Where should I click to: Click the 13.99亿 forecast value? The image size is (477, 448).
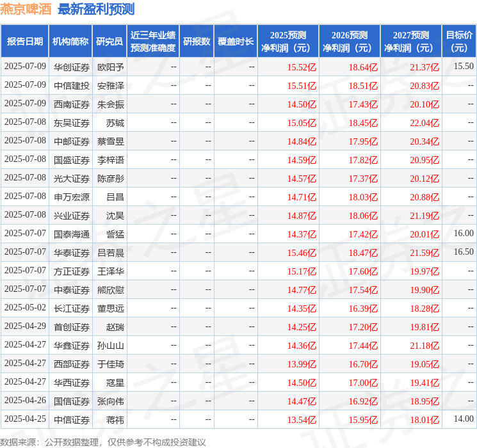click(302, 364)
